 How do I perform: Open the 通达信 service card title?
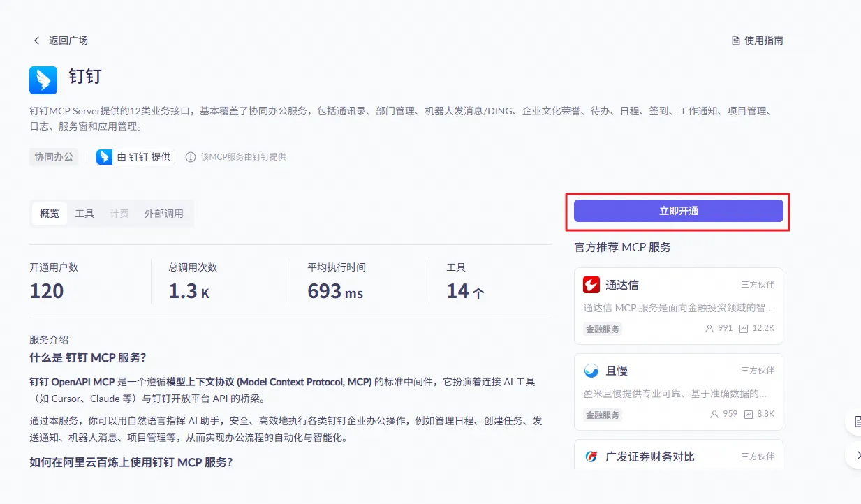(x=621, y=285)
